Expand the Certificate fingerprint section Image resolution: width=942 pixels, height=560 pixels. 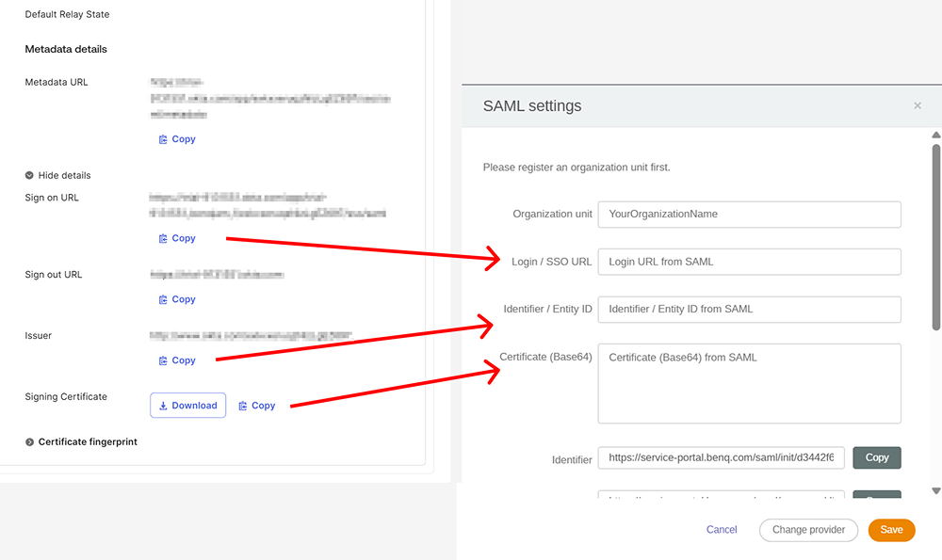tap(81, 441)
